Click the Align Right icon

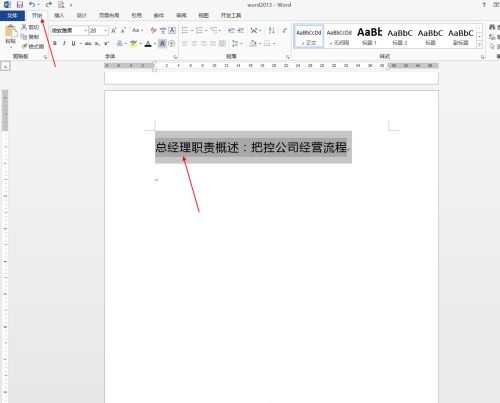click(204, 43)
